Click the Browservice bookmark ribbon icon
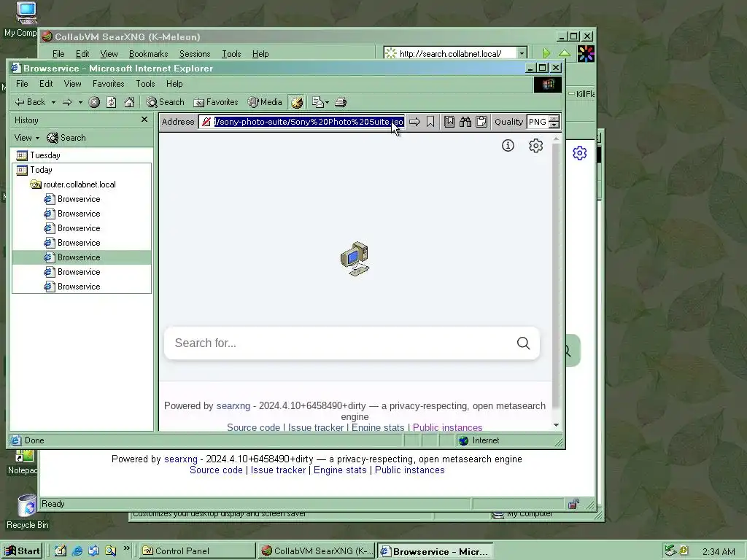The height and width of the screenshot is (560, 747). [x=430, y=122]
